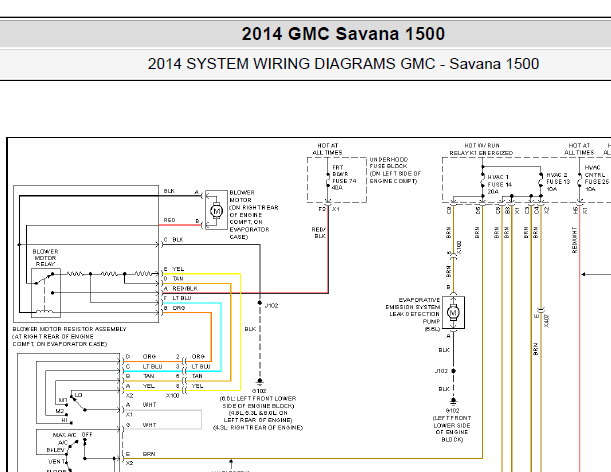This screenshot has width=611, height=472.
Task: Click EVAPORATIVE EMISSION SYSTEM LEAK DETECTION PUMP label
Action: tap(413, 314)
